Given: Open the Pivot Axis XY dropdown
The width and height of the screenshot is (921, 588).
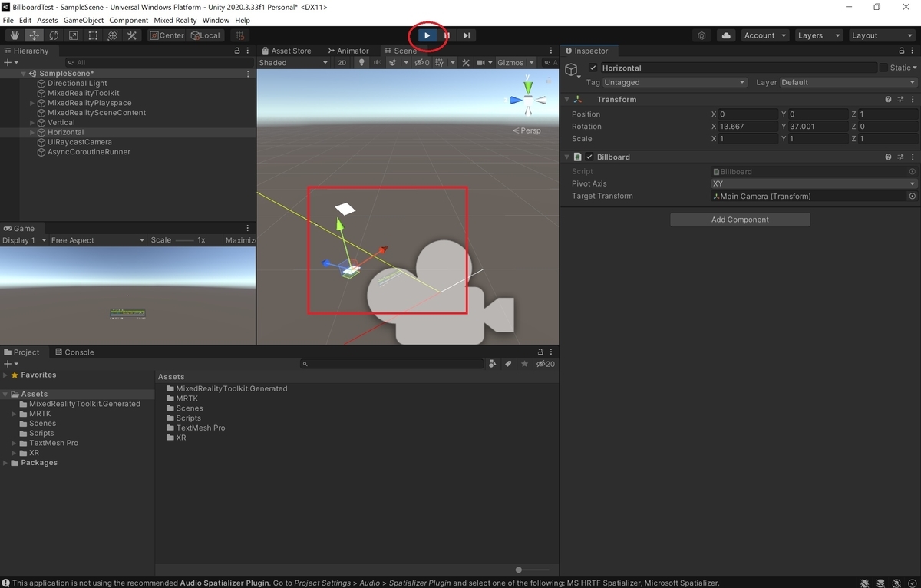Looking at the screenshot, I should 814,183.
